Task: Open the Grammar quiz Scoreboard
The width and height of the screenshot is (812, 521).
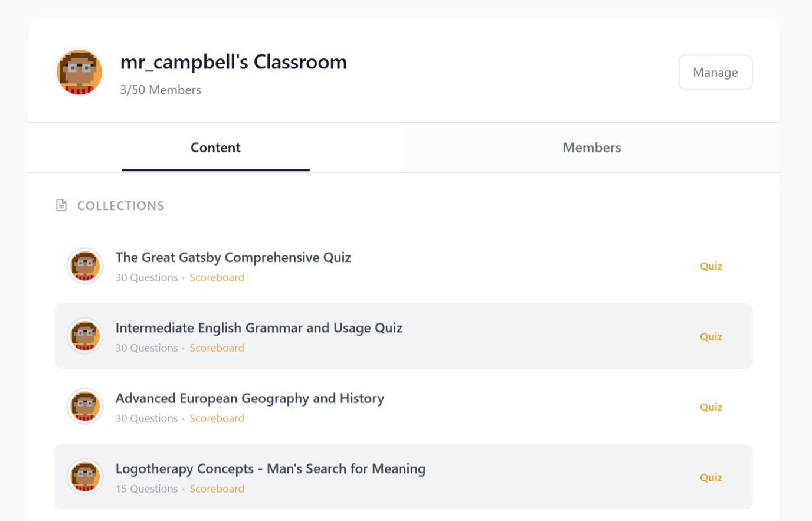Action: click(217, 348)
